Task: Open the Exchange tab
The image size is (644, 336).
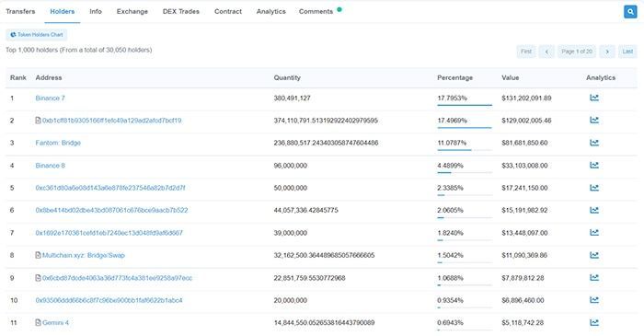Action: (132, 11)
